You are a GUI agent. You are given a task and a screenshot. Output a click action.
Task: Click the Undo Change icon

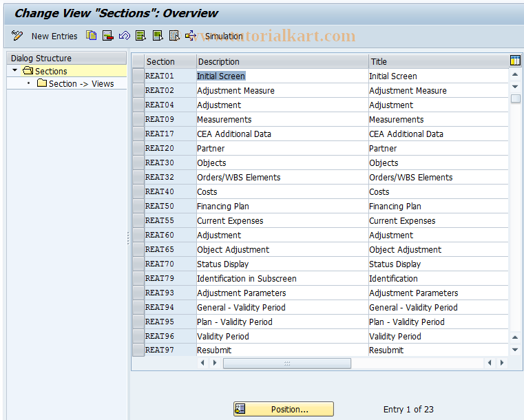[x=125, y=35]
